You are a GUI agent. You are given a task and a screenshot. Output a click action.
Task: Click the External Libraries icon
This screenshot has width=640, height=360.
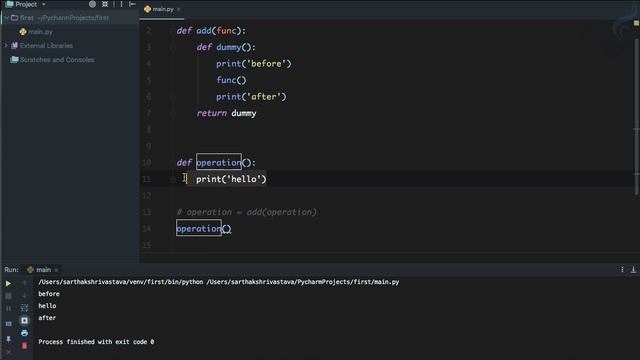(x=14, y=45)
